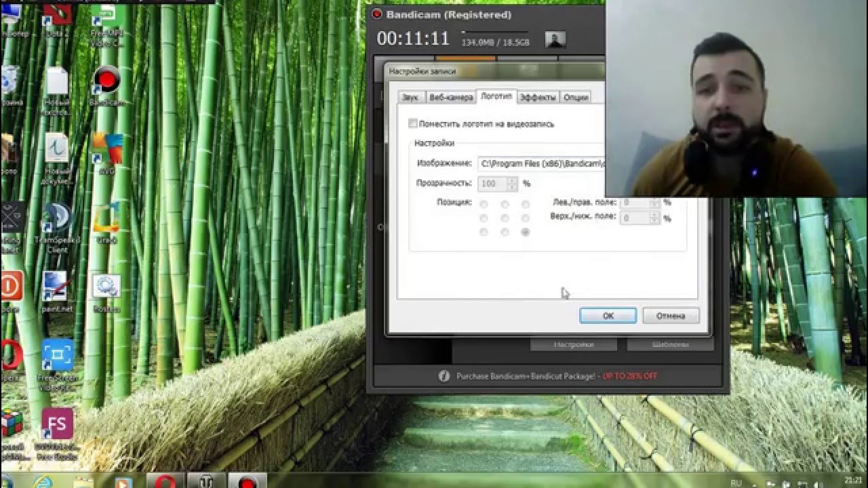The image size is (868, 488).
Task: Adjust the Прозрачность spinner arrows
Action: coord(513,184)
